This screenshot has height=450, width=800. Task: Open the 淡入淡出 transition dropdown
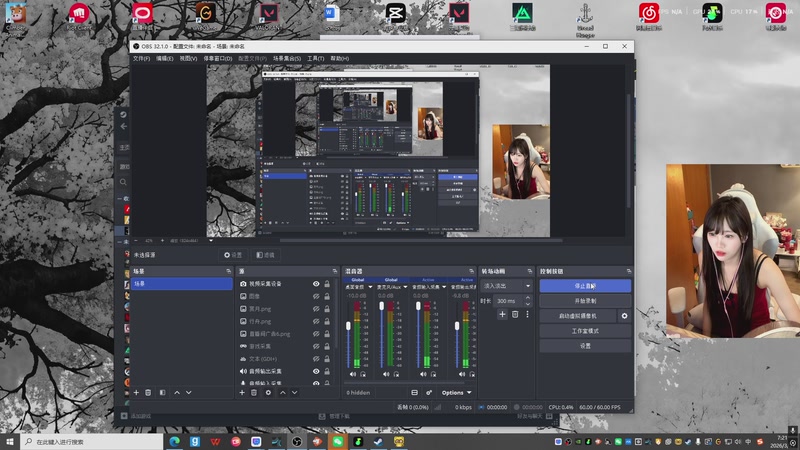coord(506,285)
